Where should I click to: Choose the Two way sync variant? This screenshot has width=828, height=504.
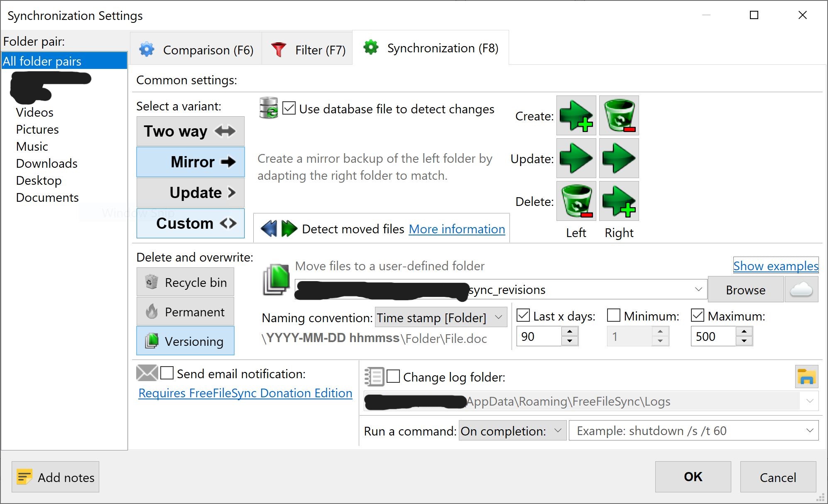point(191,131)
